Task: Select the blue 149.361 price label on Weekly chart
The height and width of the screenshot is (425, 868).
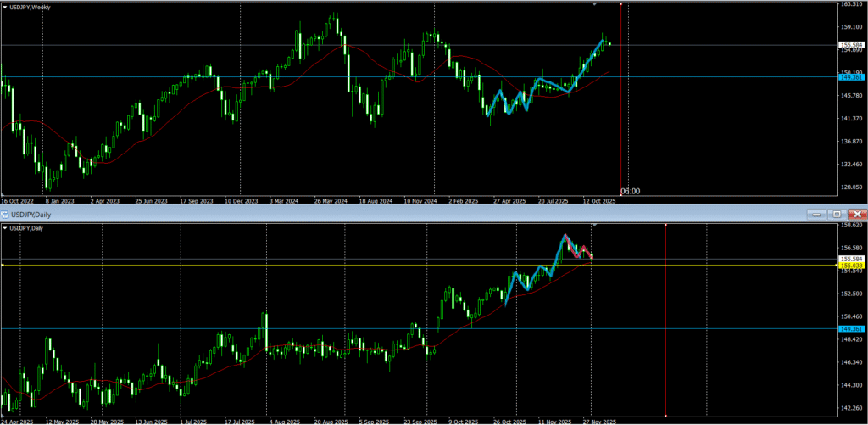Action: [x=850, y=77]
